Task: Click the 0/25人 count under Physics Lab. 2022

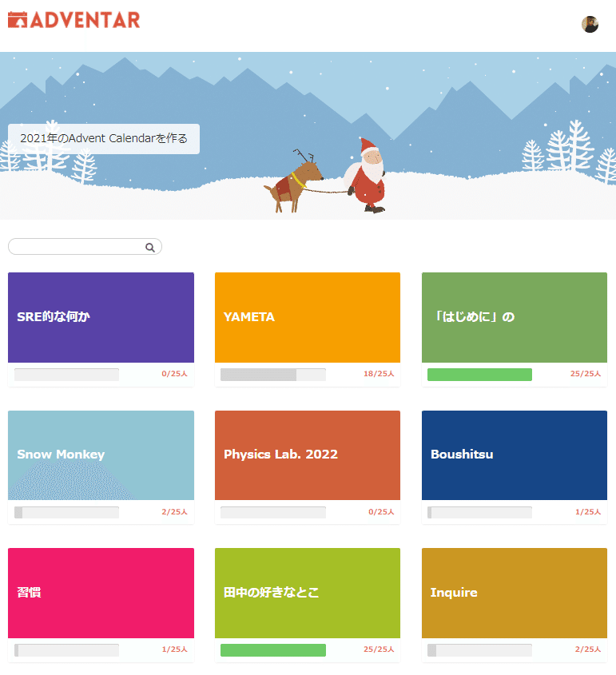Action: 381,512
